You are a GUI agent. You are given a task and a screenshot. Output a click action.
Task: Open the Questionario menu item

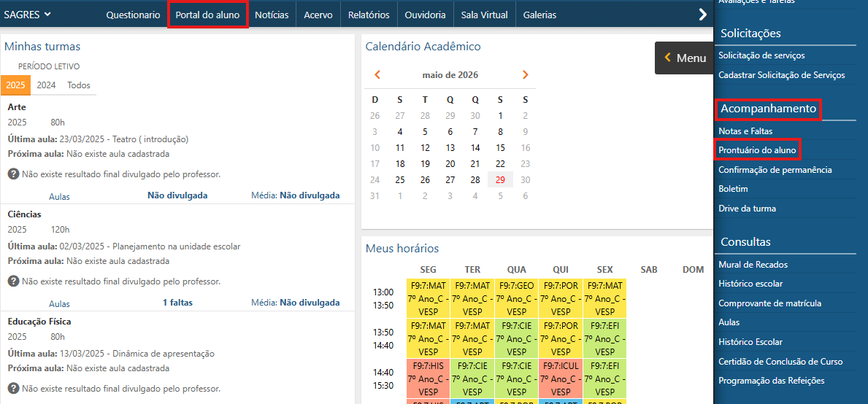coord(133,15)
